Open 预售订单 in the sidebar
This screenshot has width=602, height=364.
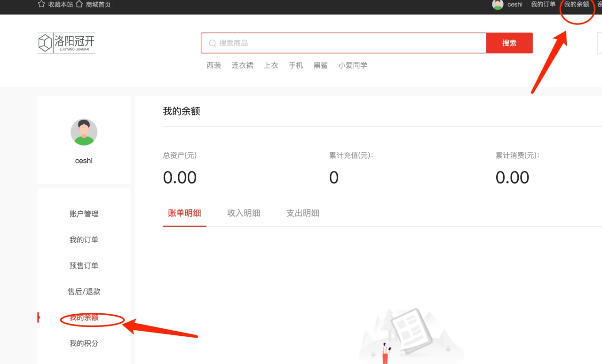pos(84,265)
